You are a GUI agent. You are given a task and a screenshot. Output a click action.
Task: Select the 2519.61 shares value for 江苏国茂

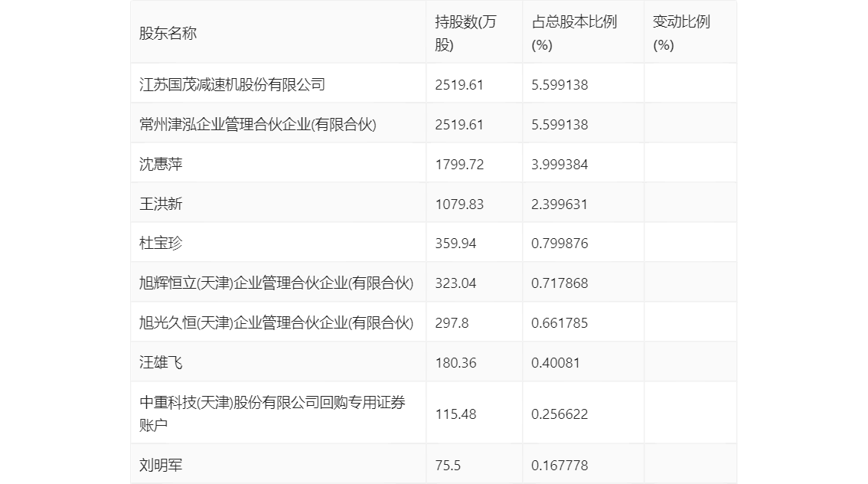tap(459, 85)
